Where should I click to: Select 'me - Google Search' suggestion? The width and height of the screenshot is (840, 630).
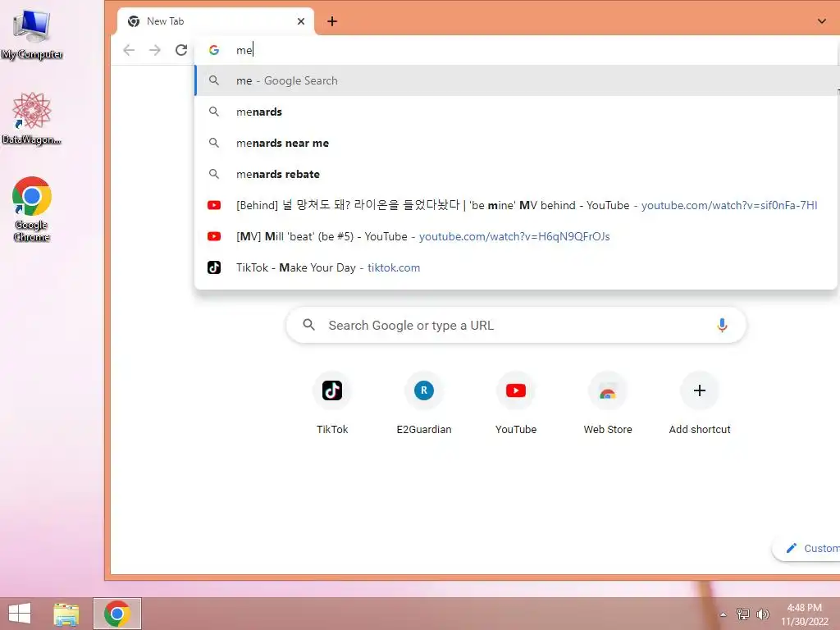pyautogui.click(x=517, y=80)
